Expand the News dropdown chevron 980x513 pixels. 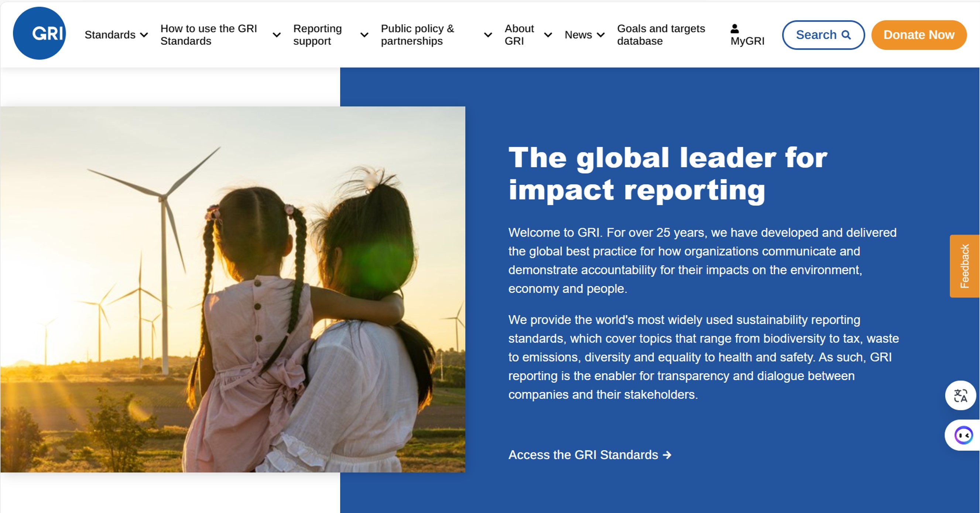pos(601,35)
